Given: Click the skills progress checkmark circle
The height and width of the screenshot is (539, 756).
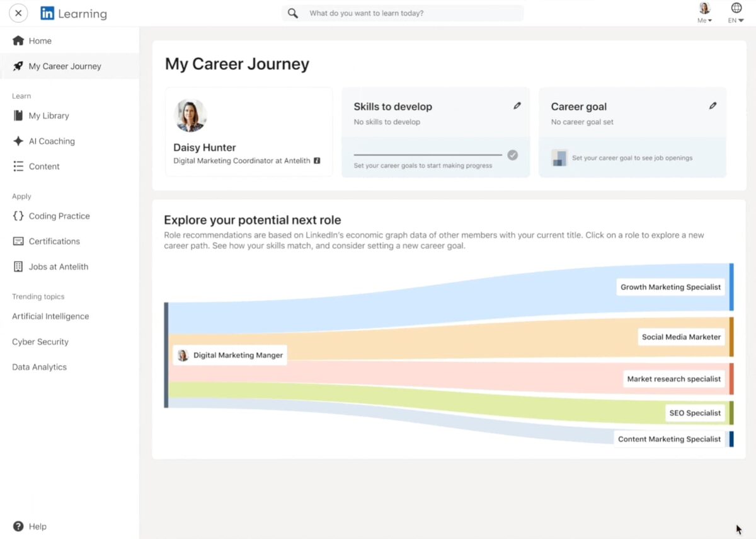Looking at the screenshot, I should (x=513, y=155).
